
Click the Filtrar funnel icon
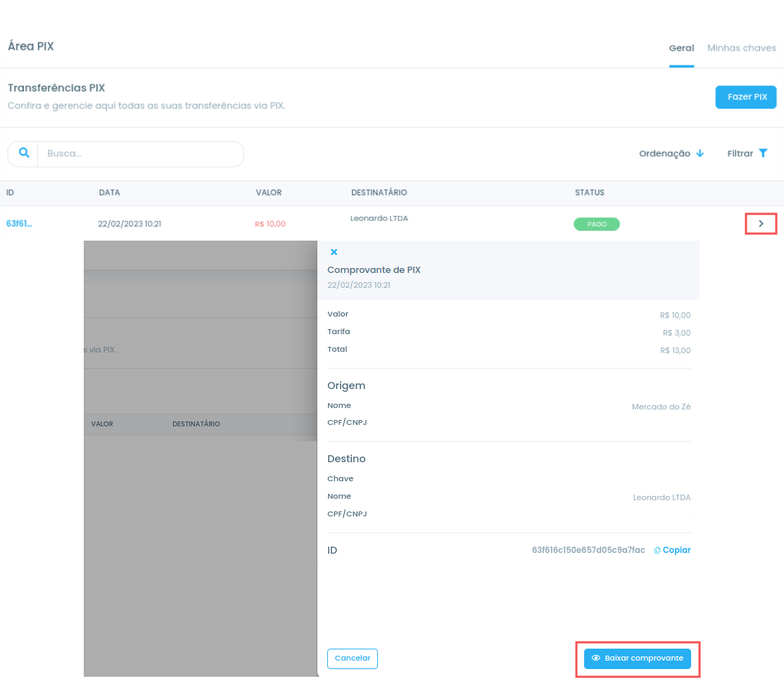click(x=763, y=153)
